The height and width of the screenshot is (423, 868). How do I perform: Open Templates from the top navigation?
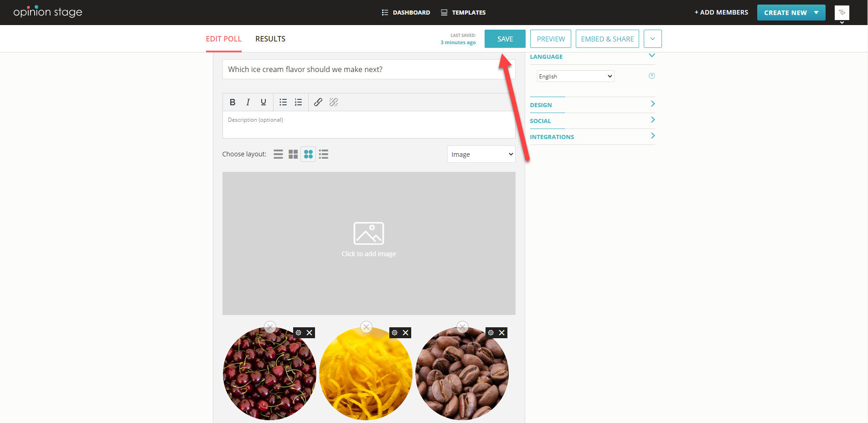[464, 13]
